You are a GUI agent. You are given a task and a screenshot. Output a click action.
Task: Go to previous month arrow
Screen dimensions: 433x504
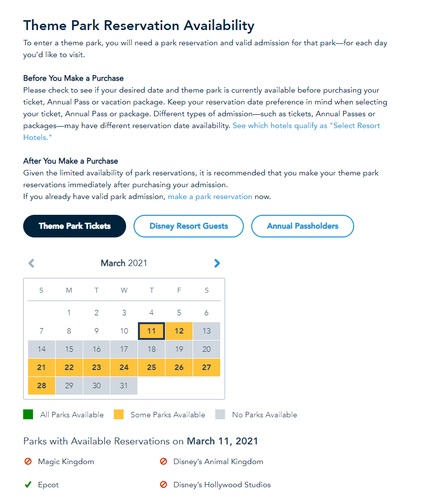tap(32, 263)
